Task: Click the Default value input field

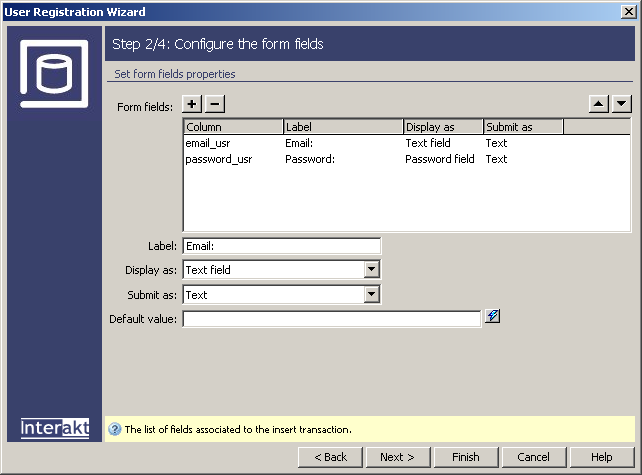Action: [x=331, y=319]
